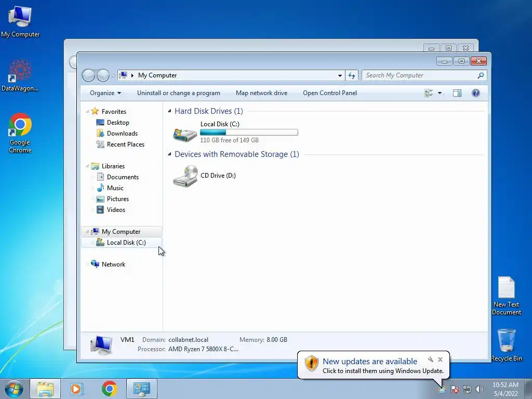Click the Windows Update tray icon
Screen dimensions: 532x399
tap(442, 389)
